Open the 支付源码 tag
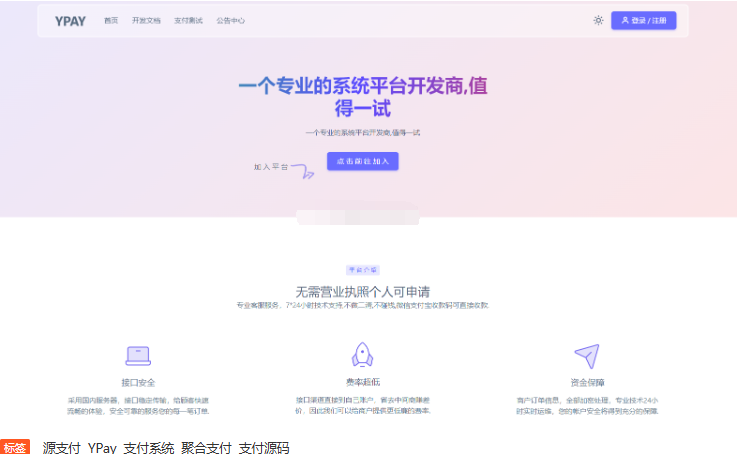Screen dimensions: 739x454 click(x=264, y=448)
